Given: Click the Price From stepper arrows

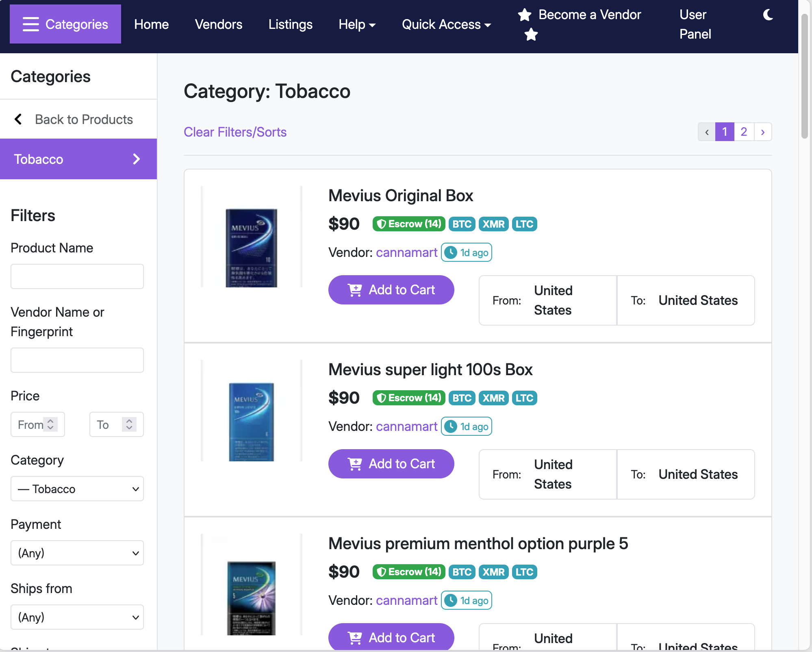Looking at the screenshot, I should pos(50,424).
